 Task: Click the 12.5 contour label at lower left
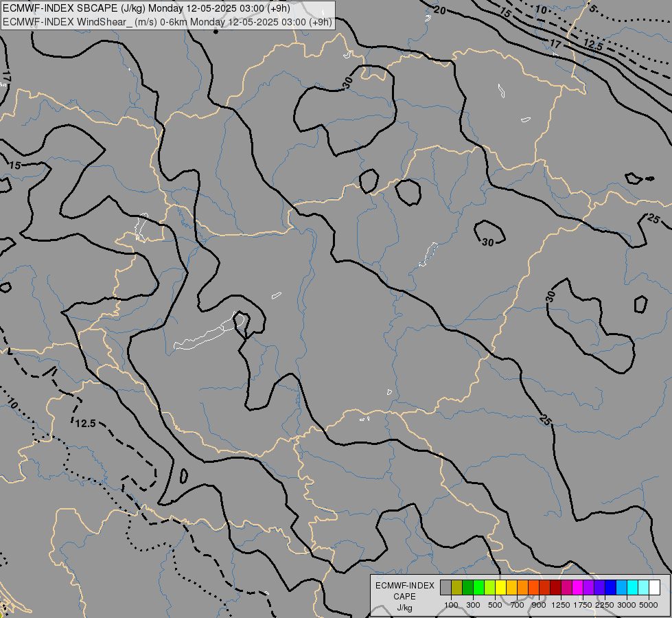85,424
